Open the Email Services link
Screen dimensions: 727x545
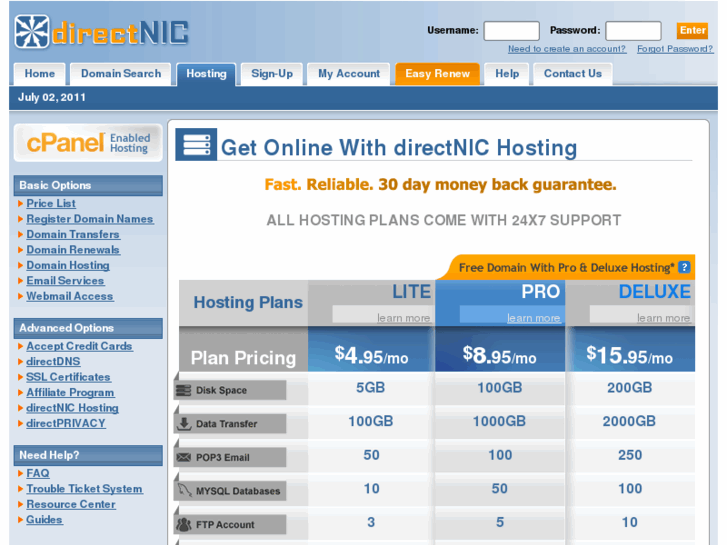click(x=65, y=281)
